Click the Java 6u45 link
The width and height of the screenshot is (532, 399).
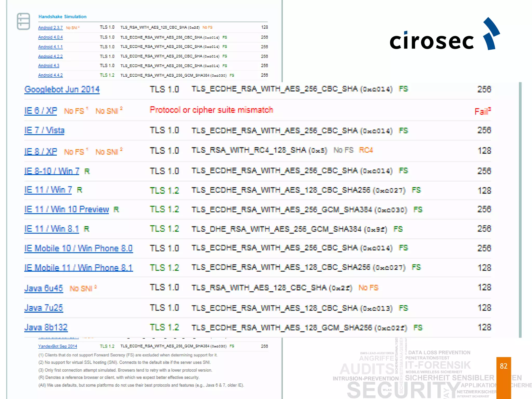(44, 288)
